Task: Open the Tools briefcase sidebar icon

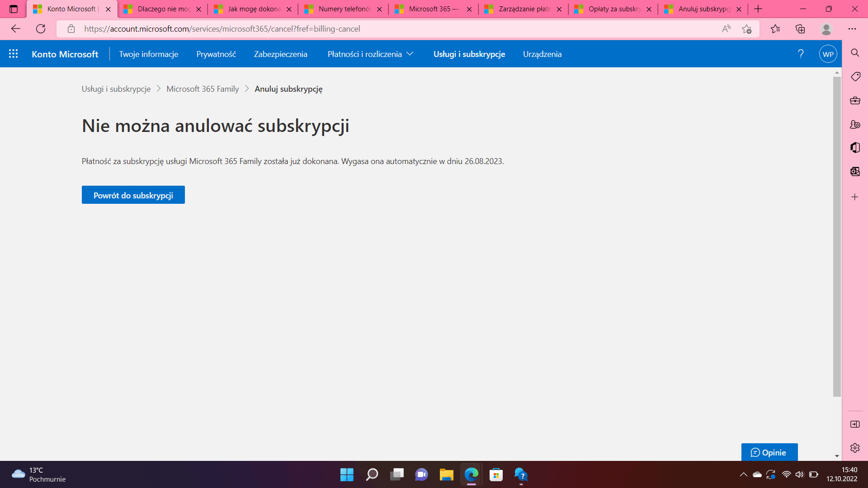Action: click(855, 100)
